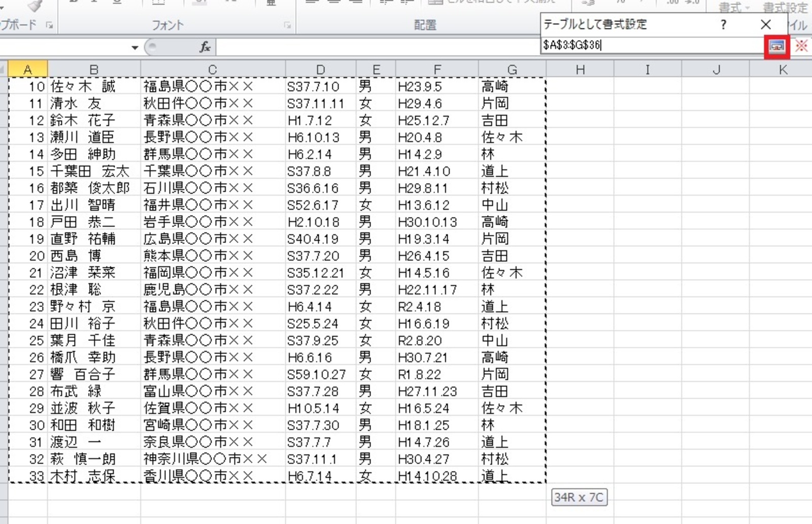Select address cell 神奈川県○○市××
Image resolution: width=812 pixels, height=524 pixels.
tap(213, 459)
